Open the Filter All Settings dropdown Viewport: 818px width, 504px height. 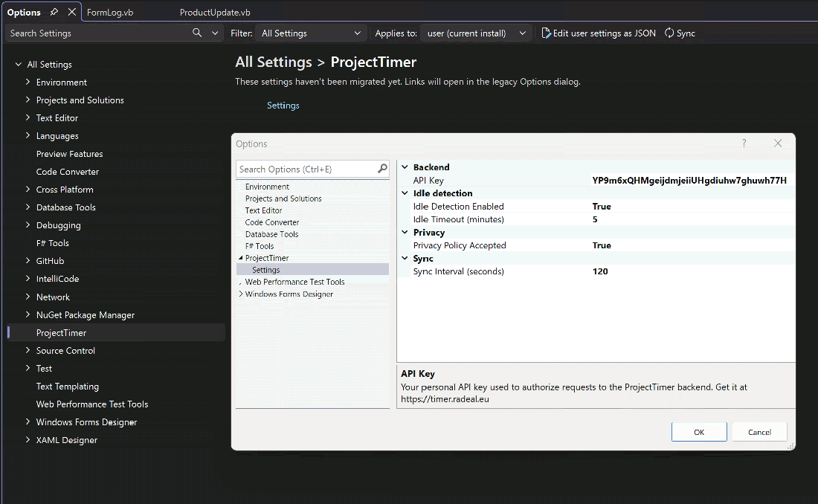[311, 33]
